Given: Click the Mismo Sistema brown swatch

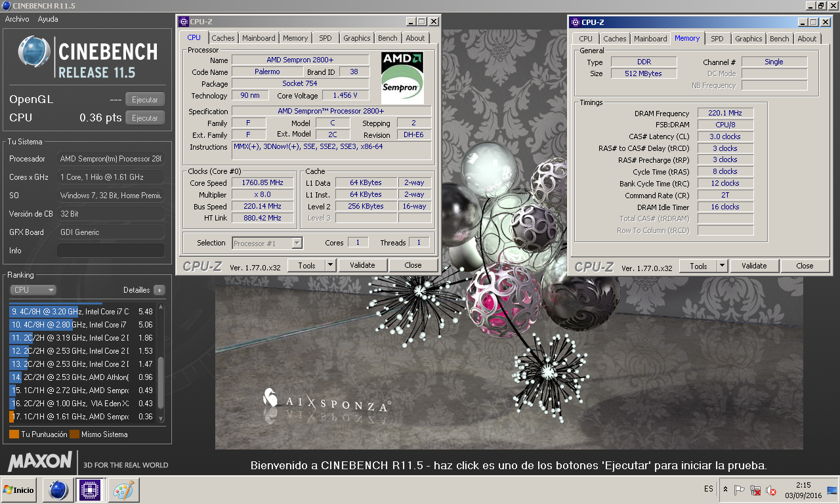Looking at the screenshot, I should 74,434.
